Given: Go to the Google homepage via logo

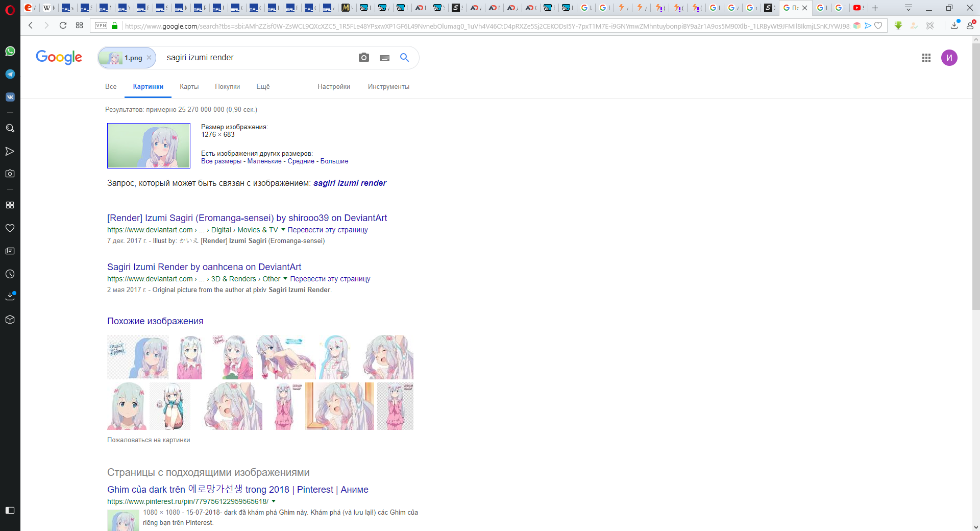Looking at the screenshot, I should point(59,57).
